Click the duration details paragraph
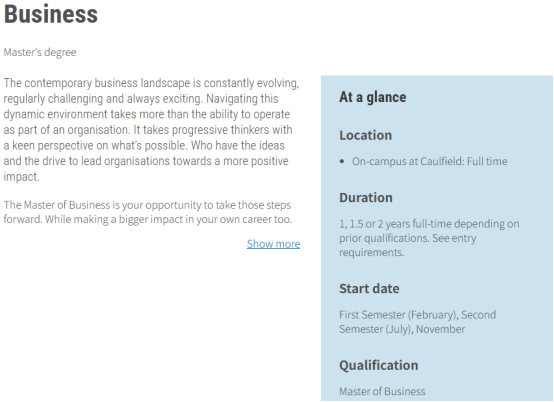Viewport: 554px width, 402px height. 429,238
